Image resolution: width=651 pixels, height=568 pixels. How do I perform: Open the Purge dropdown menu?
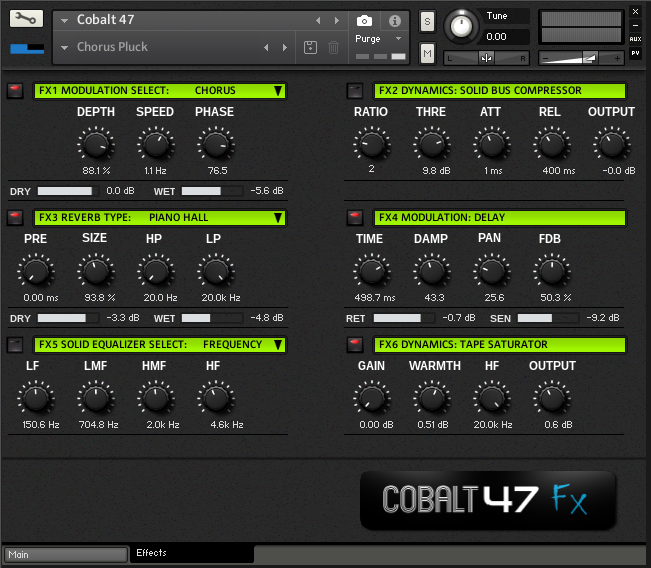pos(378,39)
